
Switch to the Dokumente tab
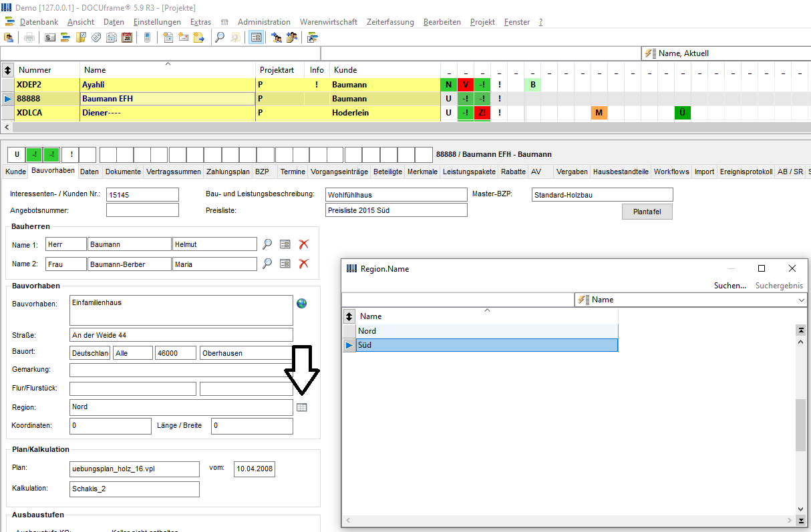pyautogui.click(x=123, y=172)
